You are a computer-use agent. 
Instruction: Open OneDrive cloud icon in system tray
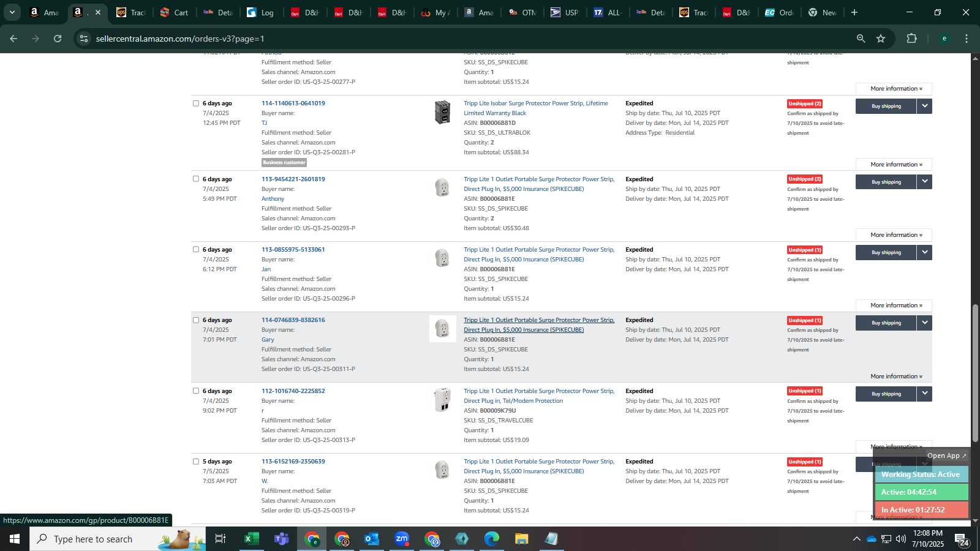(x=871, y=539)
